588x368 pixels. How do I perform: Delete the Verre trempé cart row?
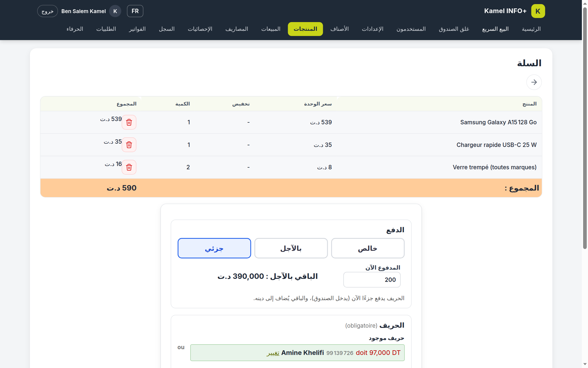coord(129,167)
